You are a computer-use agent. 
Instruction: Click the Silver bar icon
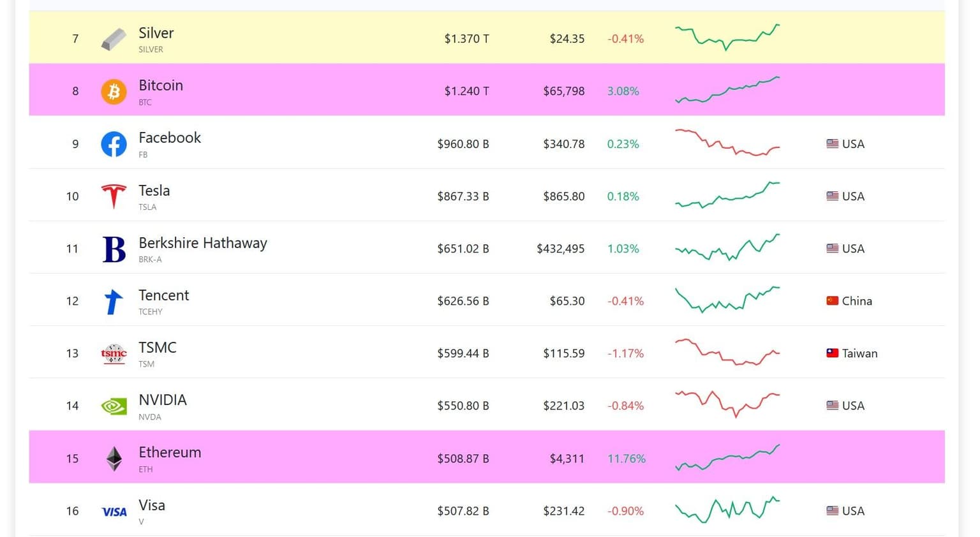click(x=114, y=39)
